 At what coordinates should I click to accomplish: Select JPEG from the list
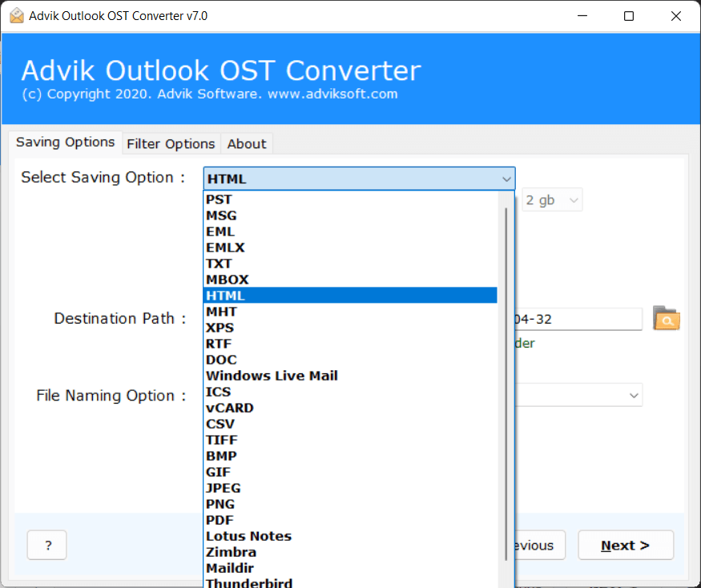(x=350, y=489)
